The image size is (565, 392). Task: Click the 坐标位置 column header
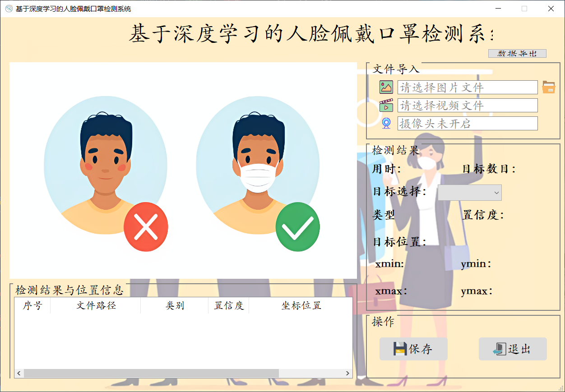tap(301, 305)
